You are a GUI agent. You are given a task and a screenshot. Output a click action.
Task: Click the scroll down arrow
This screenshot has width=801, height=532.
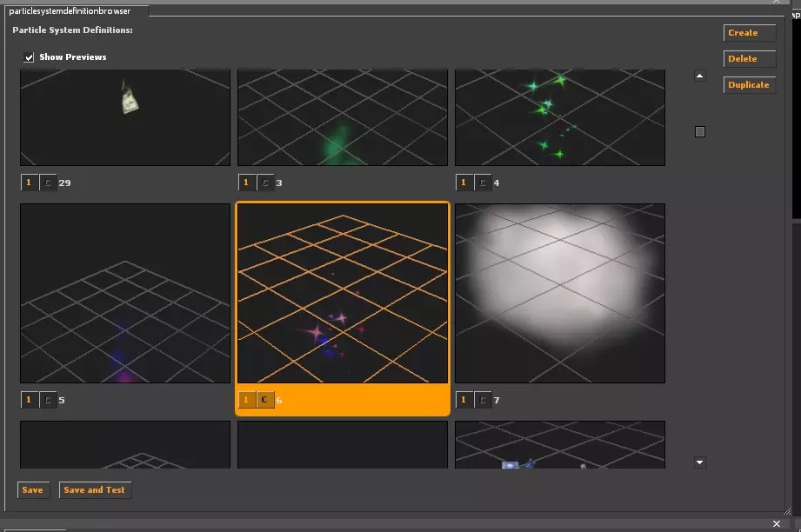point(700,462)
